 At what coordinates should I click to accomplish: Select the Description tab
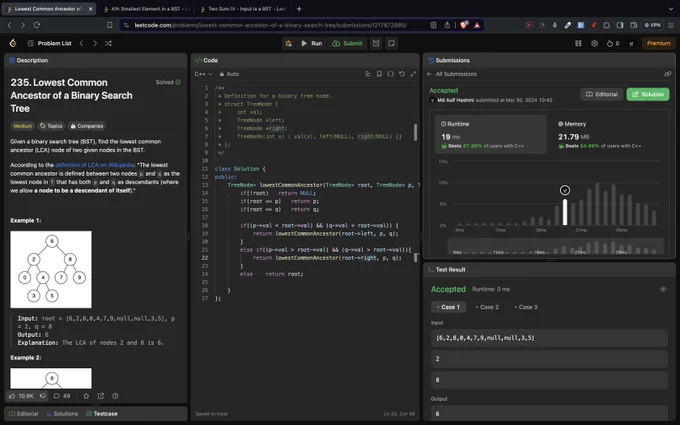coord(29,60)
